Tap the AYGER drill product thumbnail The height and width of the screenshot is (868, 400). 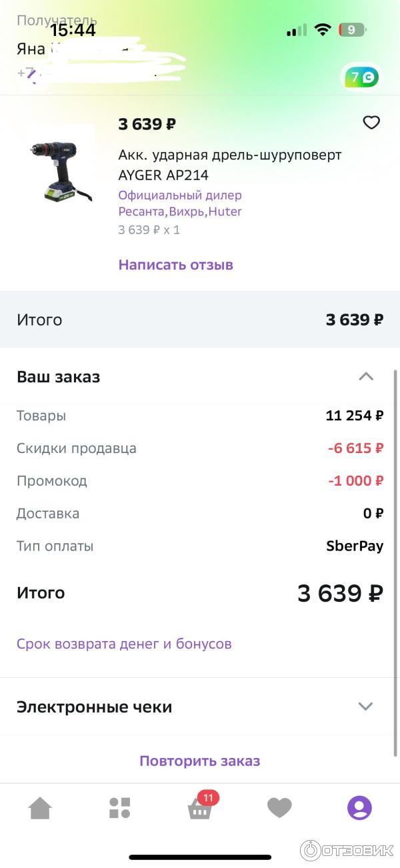tap(60, 169)
